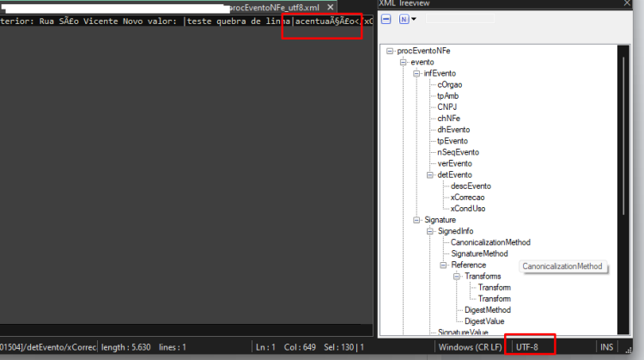Click the collapse-all icon in XML Treeview
Image resolution: width=644 pixels, height=360 pixels.
386,19
